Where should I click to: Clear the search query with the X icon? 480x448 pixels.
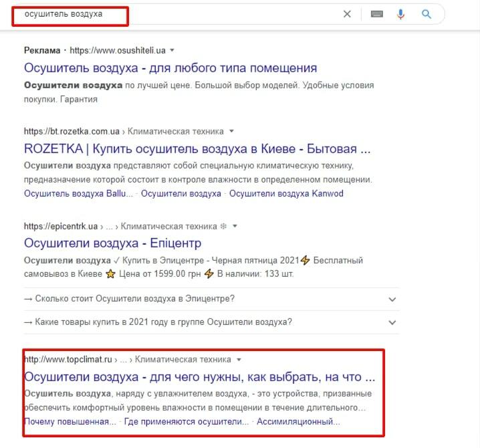click(x=347, y=14)
